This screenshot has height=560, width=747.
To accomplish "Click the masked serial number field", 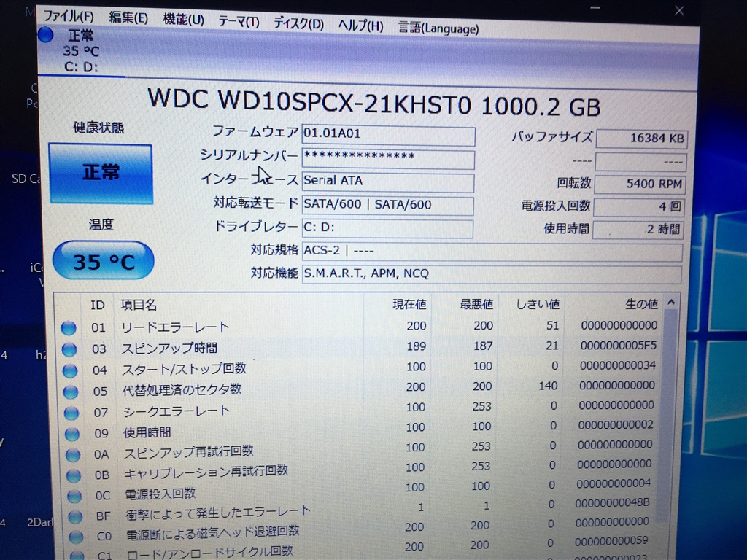I will tap(388, 158).
